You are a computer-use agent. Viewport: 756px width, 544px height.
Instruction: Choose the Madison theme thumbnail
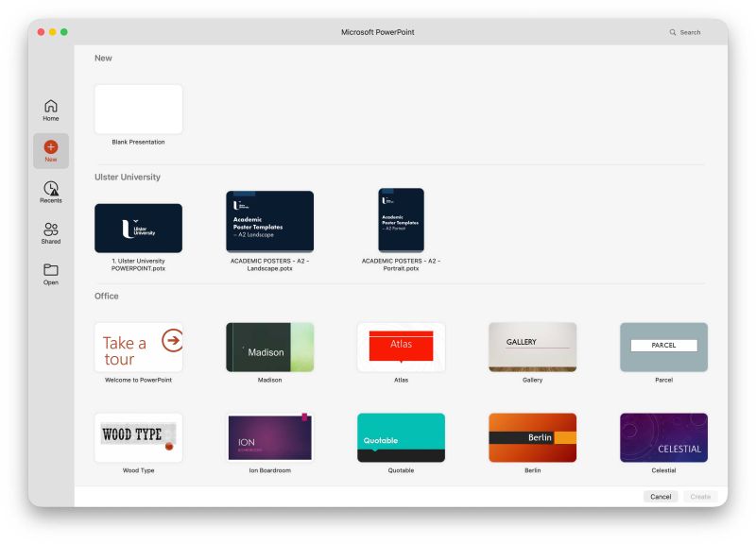pos(270,348)
